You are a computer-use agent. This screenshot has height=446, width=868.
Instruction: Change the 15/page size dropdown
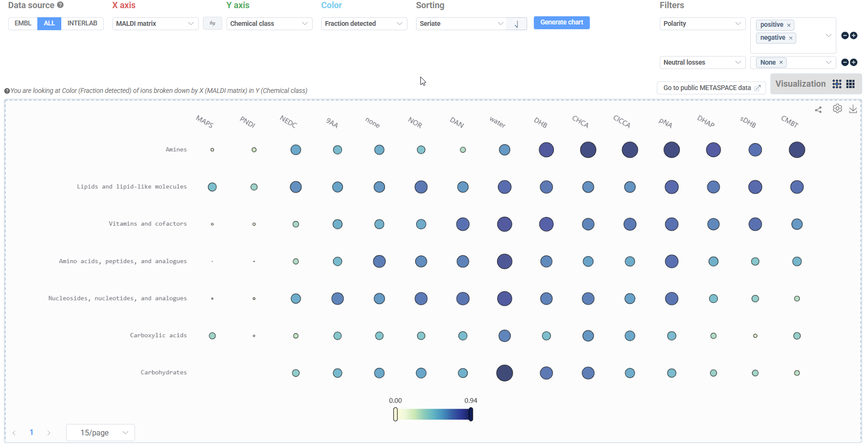(101, 433)
